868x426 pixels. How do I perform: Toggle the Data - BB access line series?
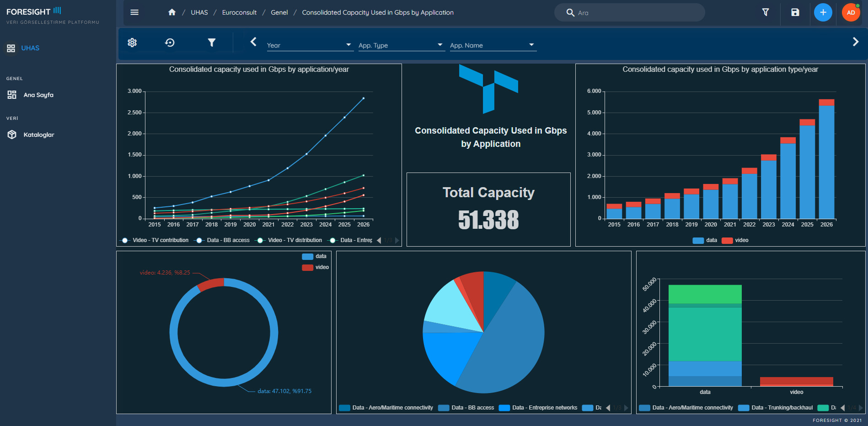tap(223, 240)
